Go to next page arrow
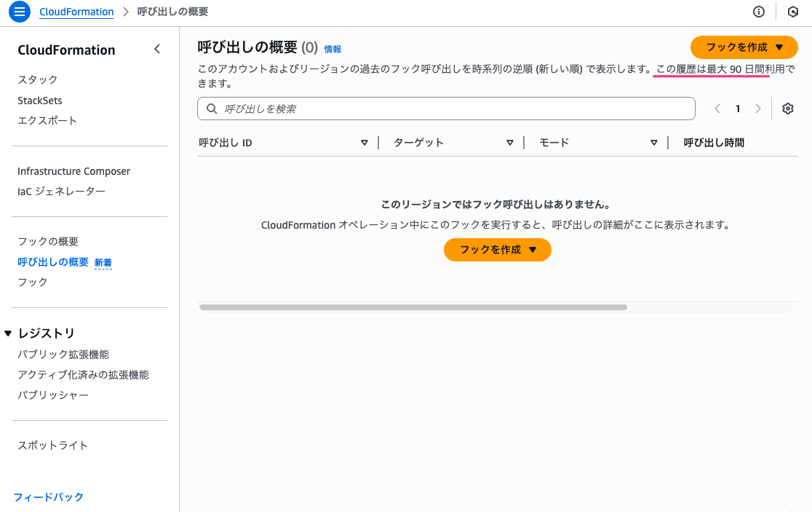Image resolution: width=812 pixels, height=512 pixels. pyautogui.click(x=758, y=109)
